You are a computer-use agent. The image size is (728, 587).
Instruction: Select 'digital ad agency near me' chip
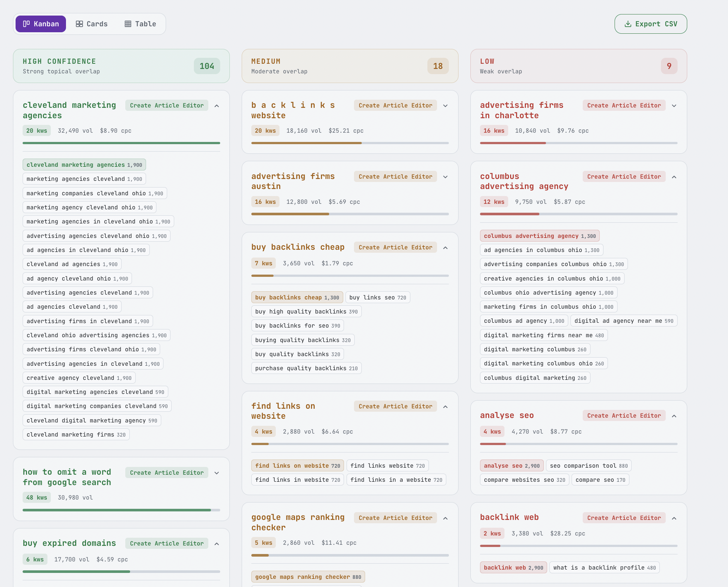coord(623,321)
